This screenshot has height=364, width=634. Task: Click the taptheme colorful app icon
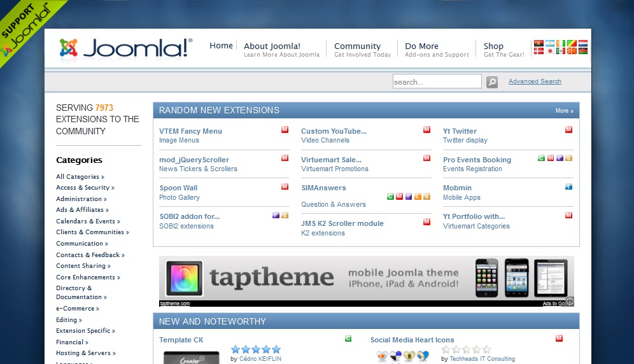tap(185, 278)
